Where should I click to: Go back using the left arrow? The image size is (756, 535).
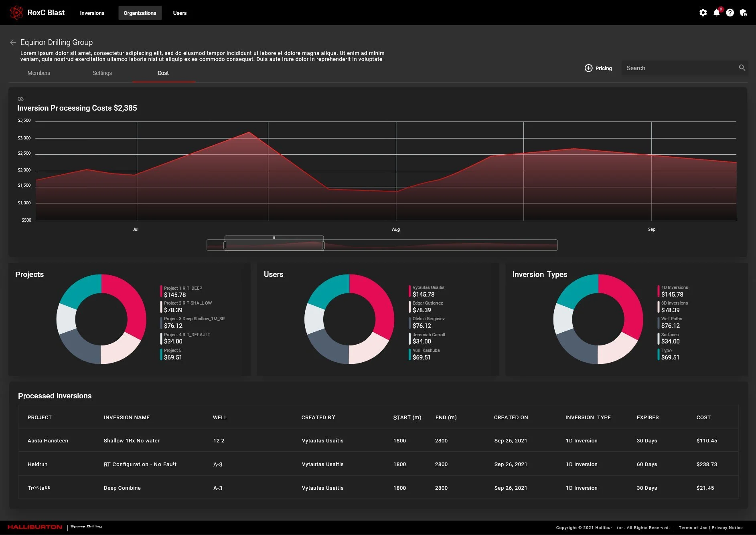[x=13, y=42]
